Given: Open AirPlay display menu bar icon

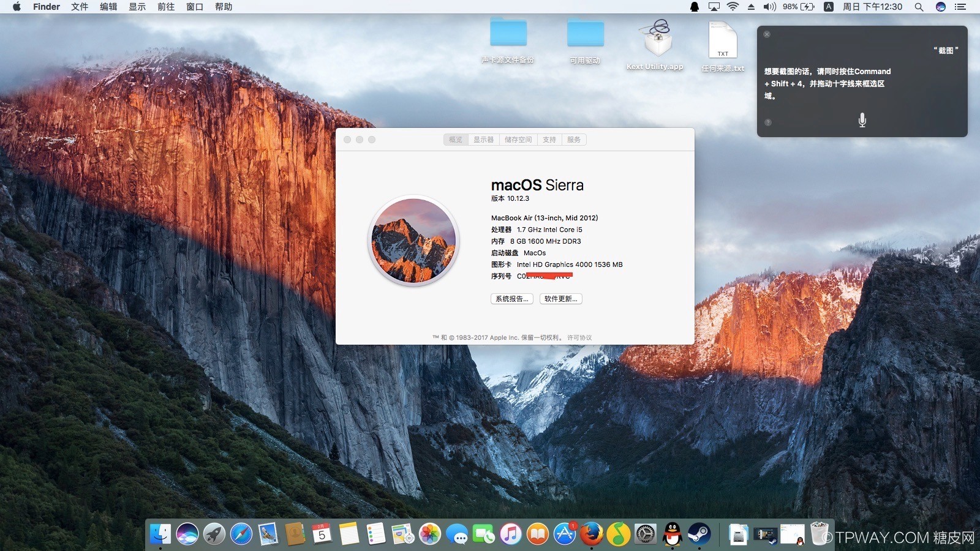Looking at the screenshot, I should [714, 7].
